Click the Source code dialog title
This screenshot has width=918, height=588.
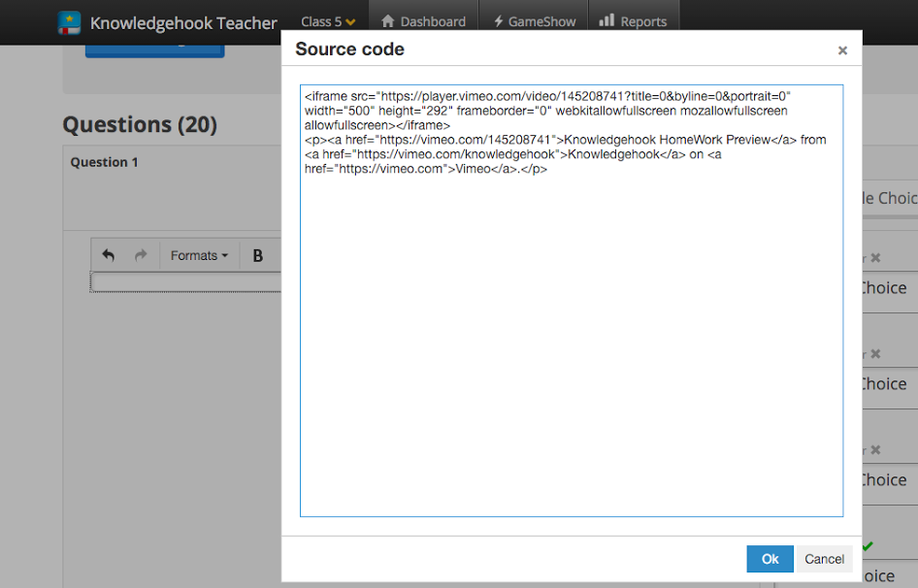(x=349, y=49)
